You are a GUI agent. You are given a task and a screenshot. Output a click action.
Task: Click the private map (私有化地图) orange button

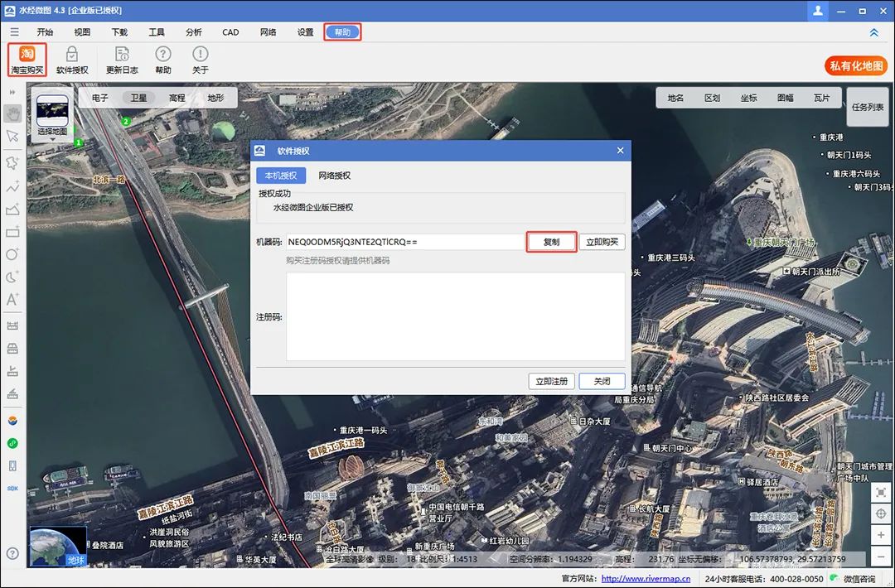(x=856, y=66)
